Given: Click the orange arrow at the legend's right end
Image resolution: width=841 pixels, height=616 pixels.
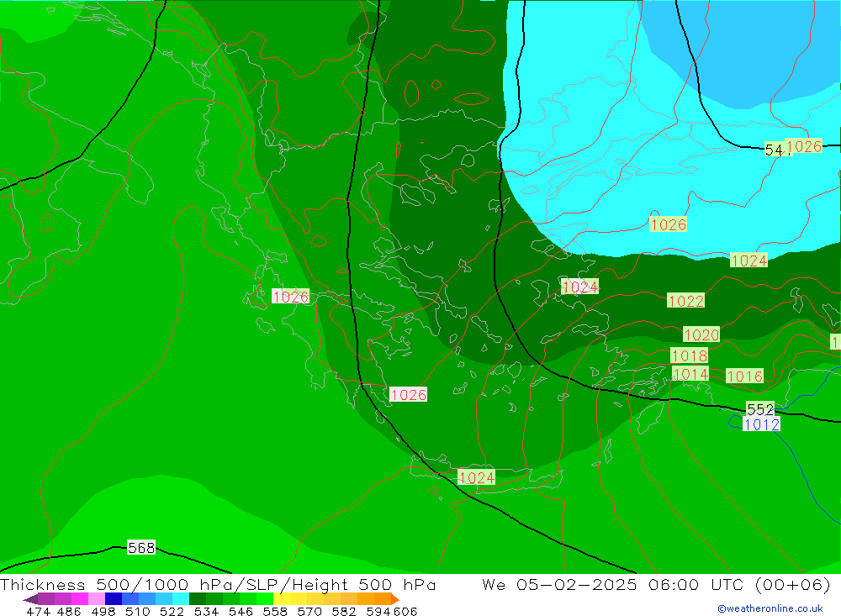Looking at the screenshot, I should (394, 599).
